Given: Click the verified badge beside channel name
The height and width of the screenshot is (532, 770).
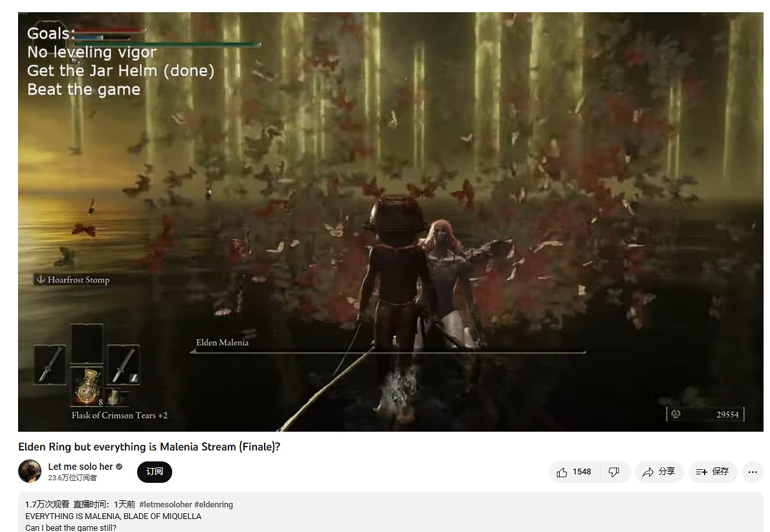Looking at the screenshot, I should coord(119,467).
